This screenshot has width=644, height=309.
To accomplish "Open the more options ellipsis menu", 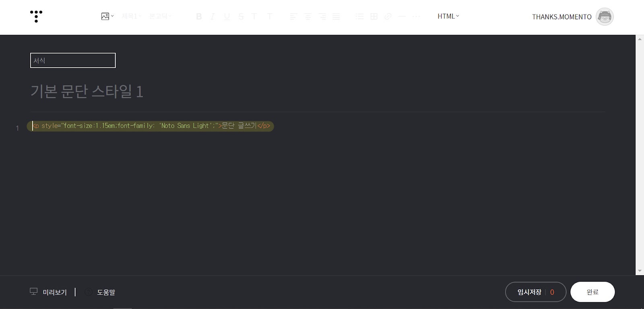I will [416, 16].
